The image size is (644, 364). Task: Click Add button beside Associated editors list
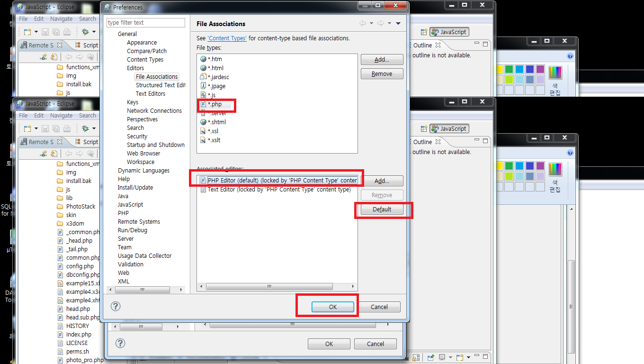tap(382, 181)
